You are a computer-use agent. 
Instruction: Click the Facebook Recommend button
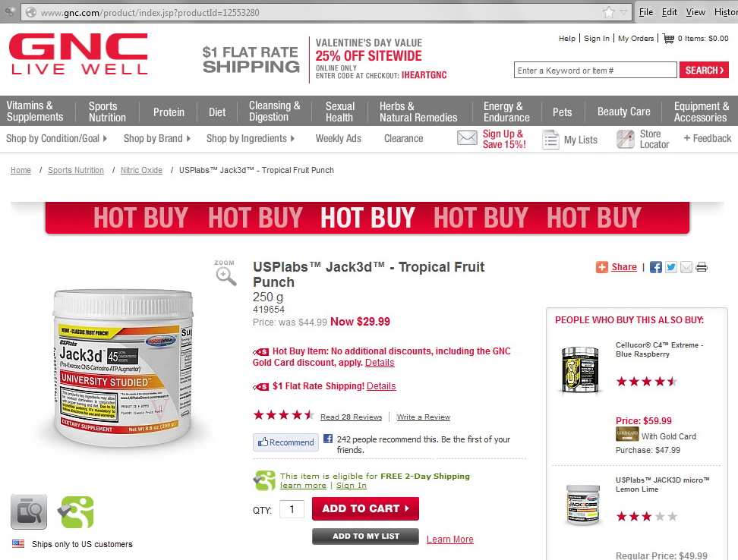285,442
